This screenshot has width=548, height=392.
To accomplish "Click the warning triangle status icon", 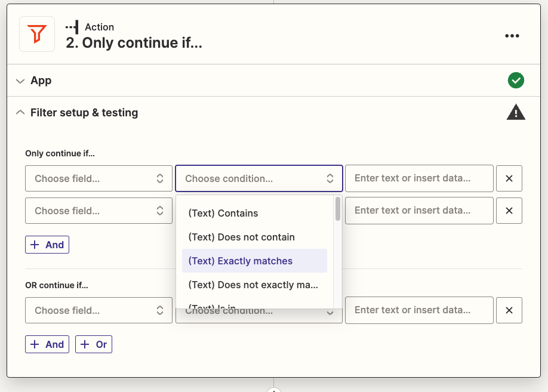I will [x=516, y=112].
